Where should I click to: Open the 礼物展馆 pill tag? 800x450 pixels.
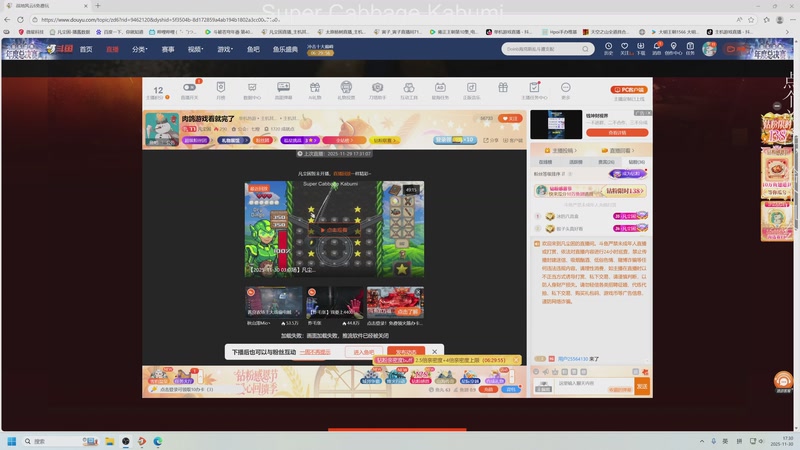[234, 140]
